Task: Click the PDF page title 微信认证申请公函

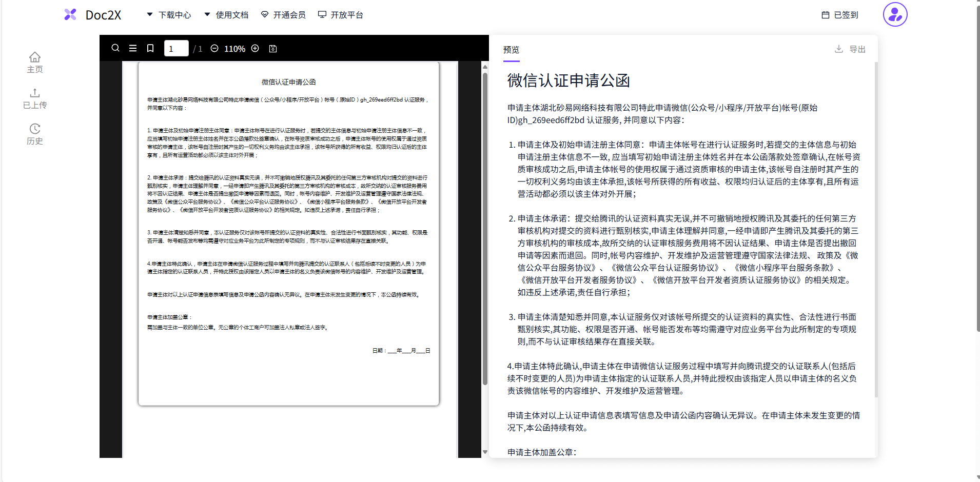Action: point(288,82)
